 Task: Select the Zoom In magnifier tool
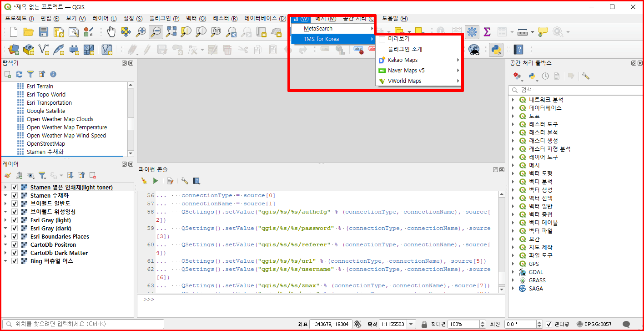[x=141, y=32]
